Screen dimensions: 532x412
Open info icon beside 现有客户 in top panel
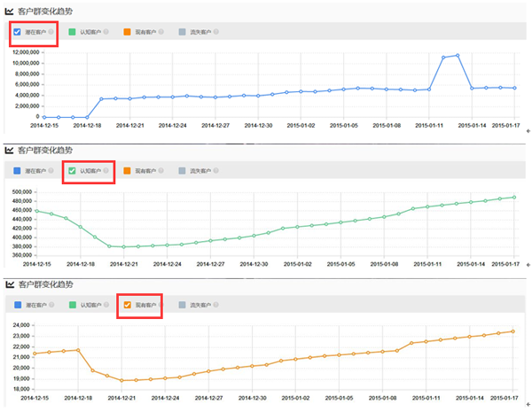point(161,32)
